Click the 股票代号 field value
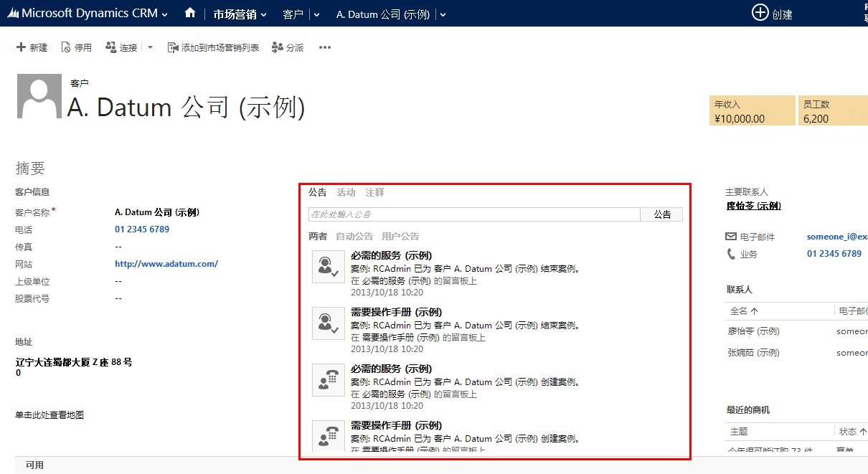The image size is (868, 474). click(x=118, y=298)
